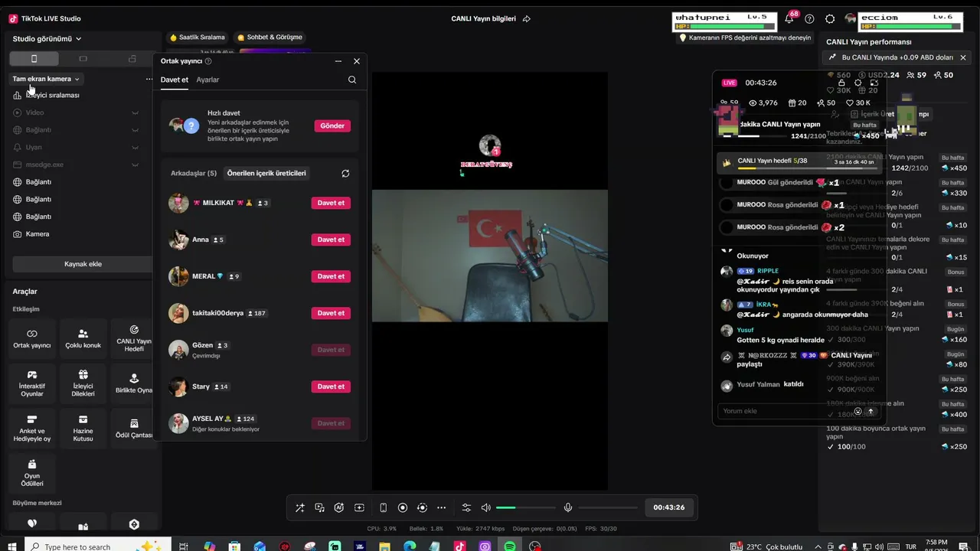Open more options in the bottom toolbar
This screenshot has height=551, width=980.
pos(441,507)
